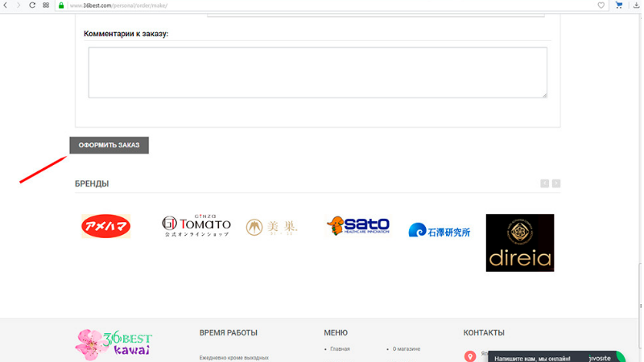Open the browser downloads icon
Viewport: 644px width, 362px height.
pyautogui.click(x=636, y=6)
